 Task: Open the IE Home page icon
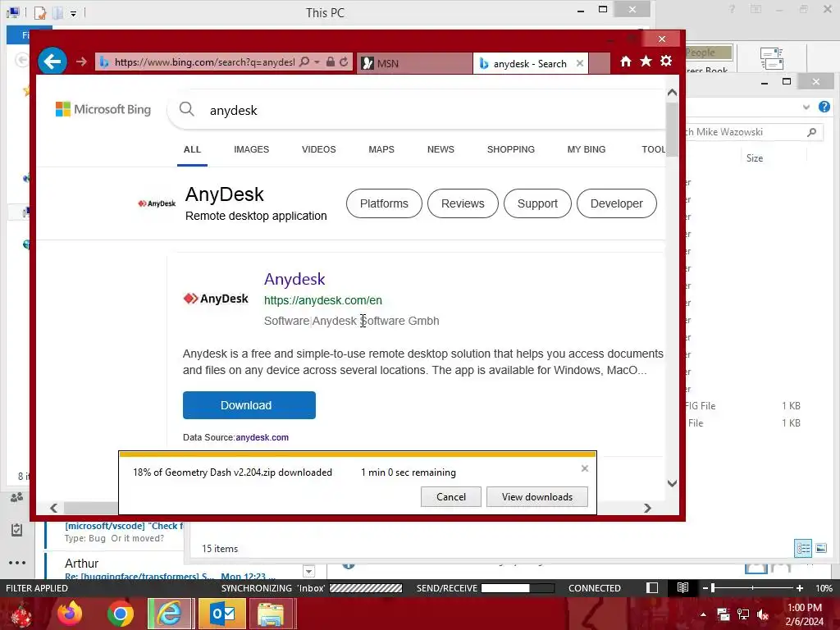click(x=626, y=62)
